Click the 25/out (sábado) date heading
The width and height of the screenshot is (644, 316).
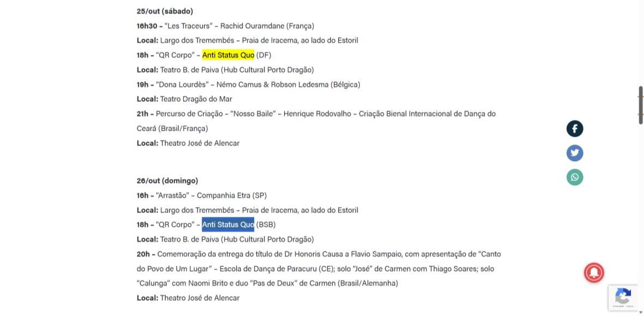point(165,11)
